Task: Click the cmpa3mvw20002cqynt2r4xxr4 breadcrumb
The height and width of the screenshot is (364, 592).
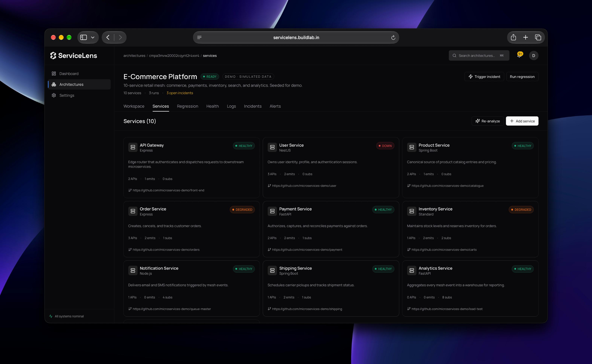Action: 174,56
